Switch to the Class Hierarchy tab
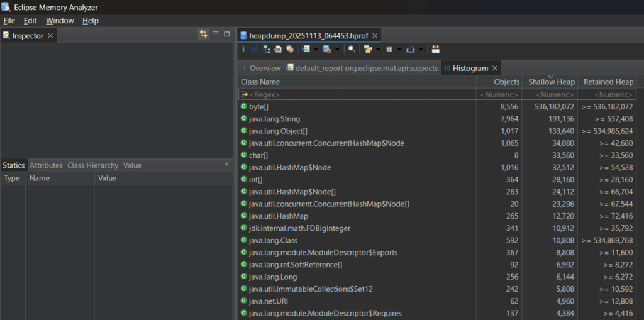This screenshot has width=644, height=320. [92, 165]
